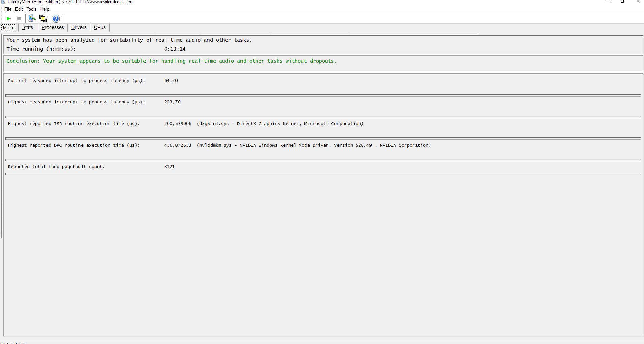
Task: Show the CPUs tab
Action: click(100, 28)
